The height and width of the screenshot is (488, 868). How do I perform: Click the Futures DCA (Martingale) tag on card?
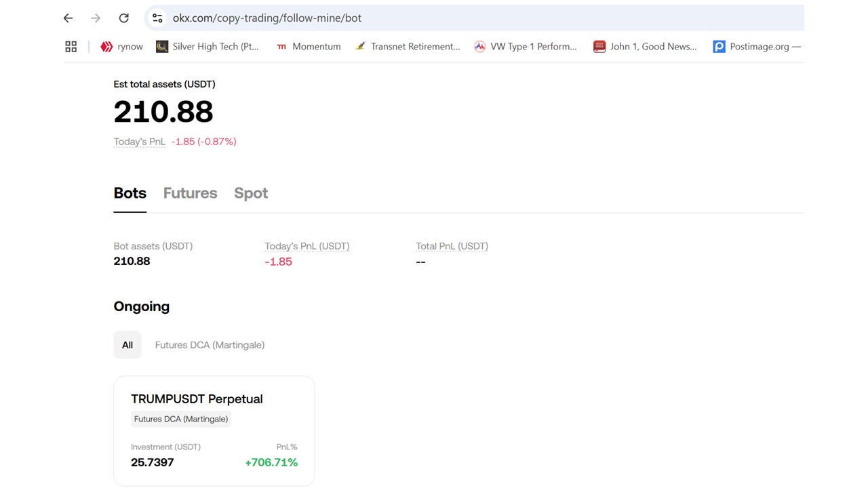click(x=181, y=419)
